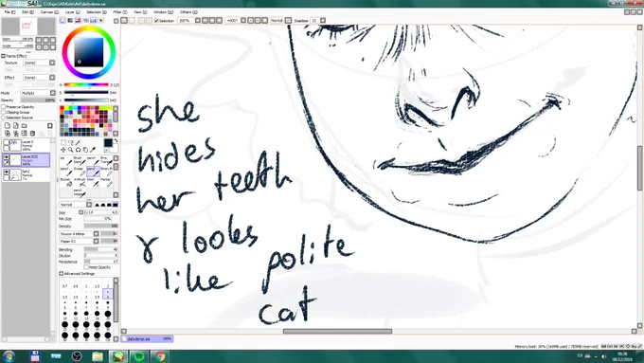Show Layer 3 visibility box
644x363 pixels.
[x=7, y=143]
